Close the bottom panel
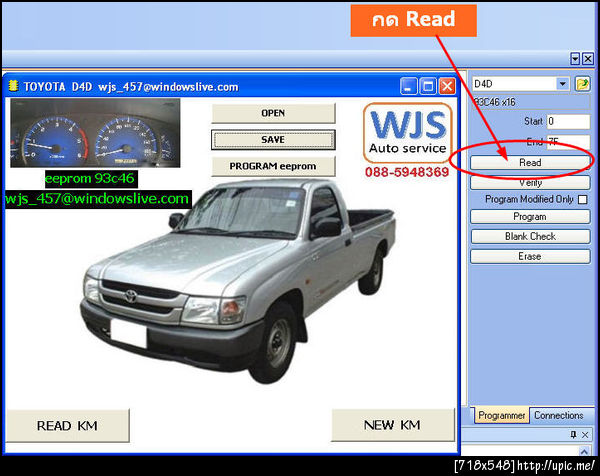The image size is (600, 476). coord(585,435)
